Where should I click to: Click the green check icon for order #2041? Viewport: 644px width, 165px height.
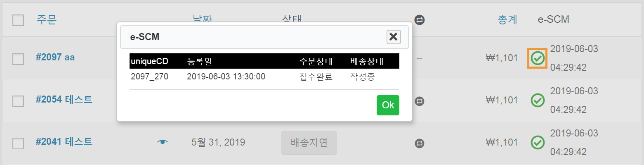coord(538,142)
